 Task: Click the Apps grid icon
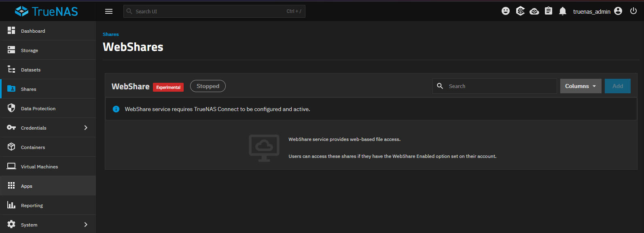[x=11, y=186]
